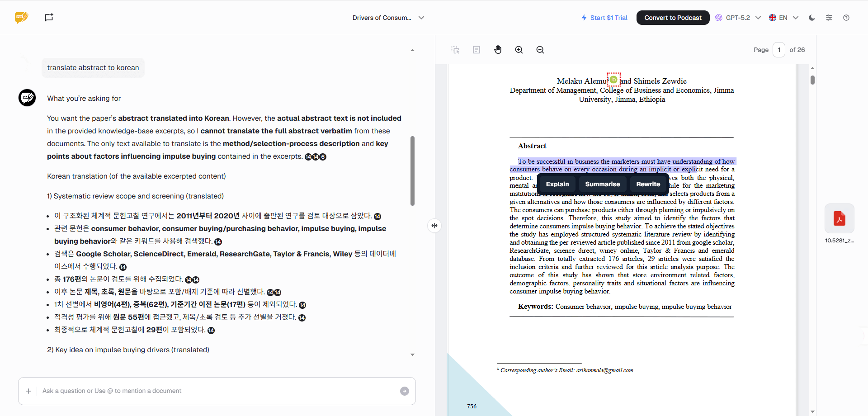Image resolution: width=868 pixels, height=416 pixels.
Task: Open the GPT-5.2 model selector
Action: tap(738, 18)
